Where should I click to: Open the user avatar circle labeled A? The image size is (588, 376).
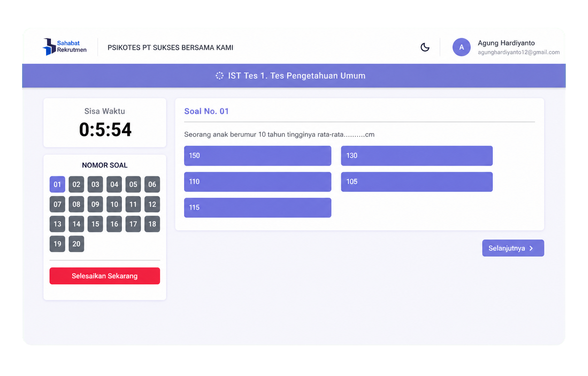click(461, 47)
